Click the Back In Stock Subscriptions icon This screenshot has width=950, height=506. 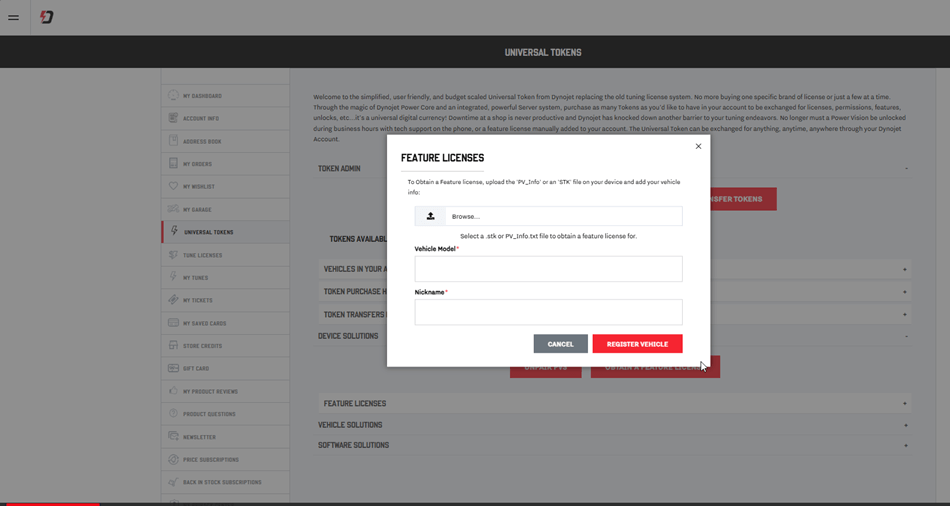coord(173,482)
